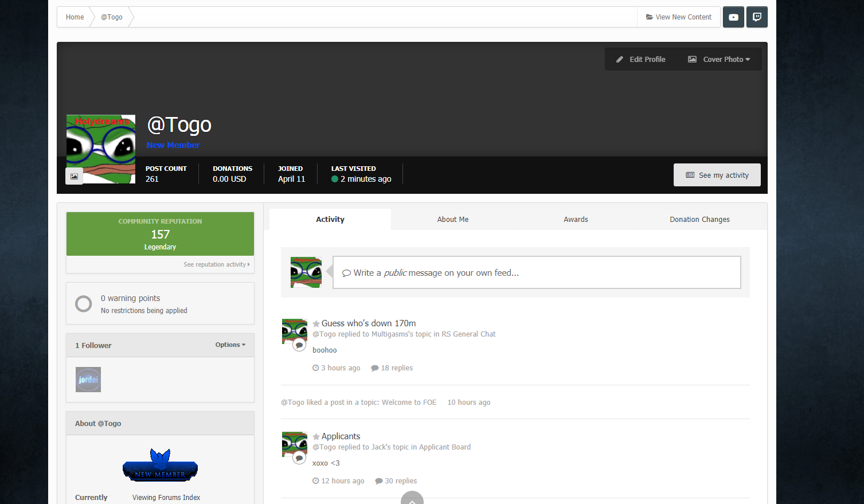Open the Donation Changes tab

699,219
